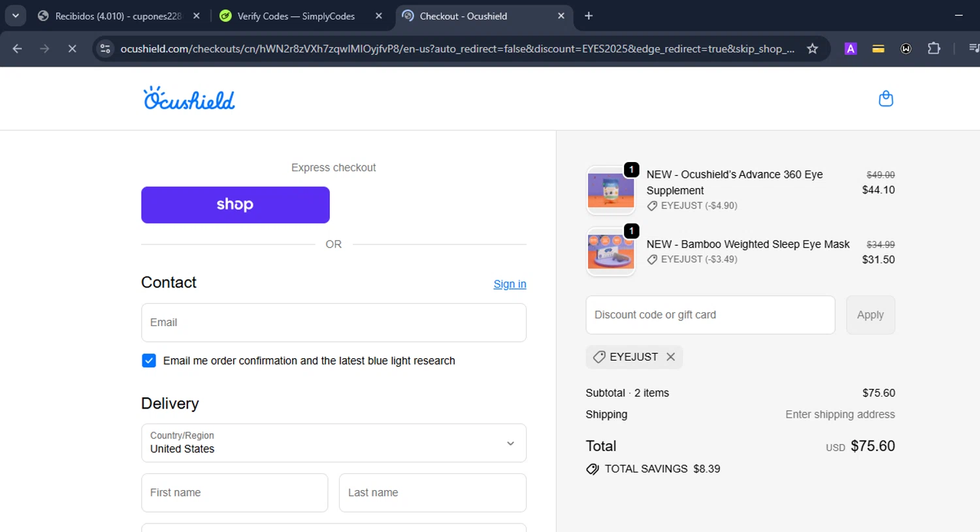The height and width of the screenshot is (532, 980).
Task: Open the shopping bag cart icon
Action: coord(886,99)
